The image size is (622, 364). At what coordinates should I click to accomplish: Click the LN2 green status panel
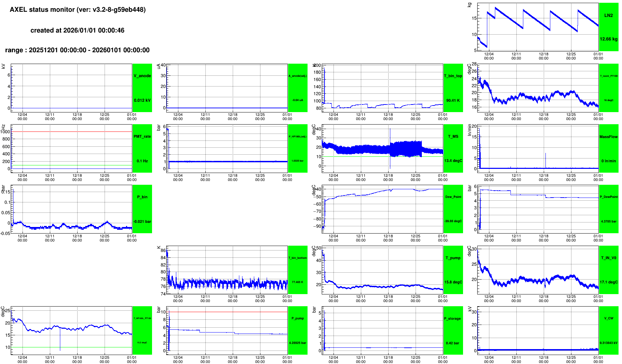click(x=608, y=27)
